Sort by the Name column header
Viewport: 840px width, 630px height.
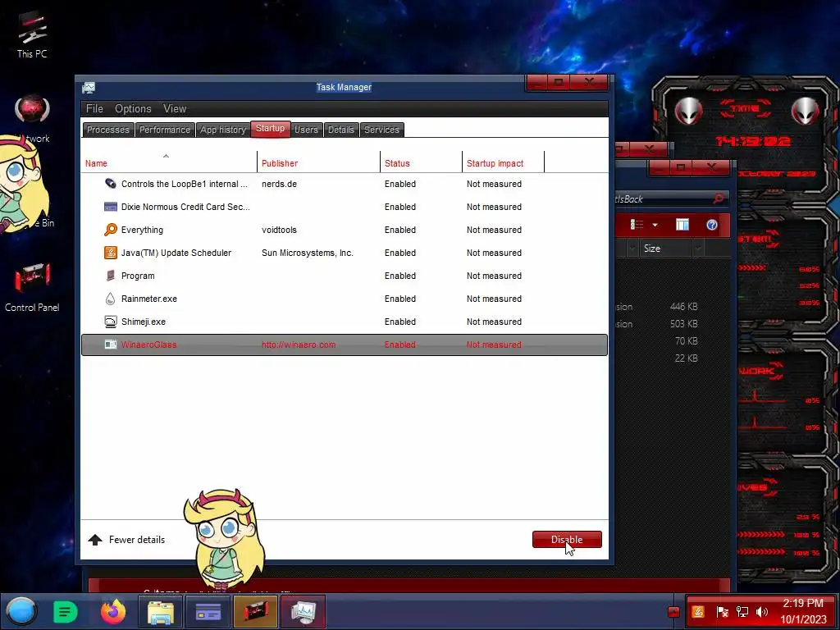(x=169, y=163)
